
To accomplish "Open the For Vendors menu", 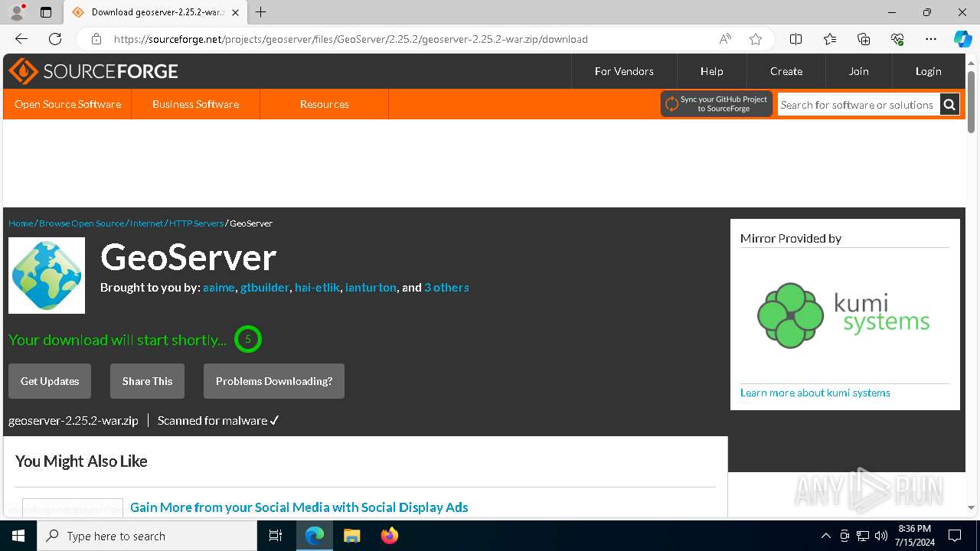I will click(x=624, y=71).
